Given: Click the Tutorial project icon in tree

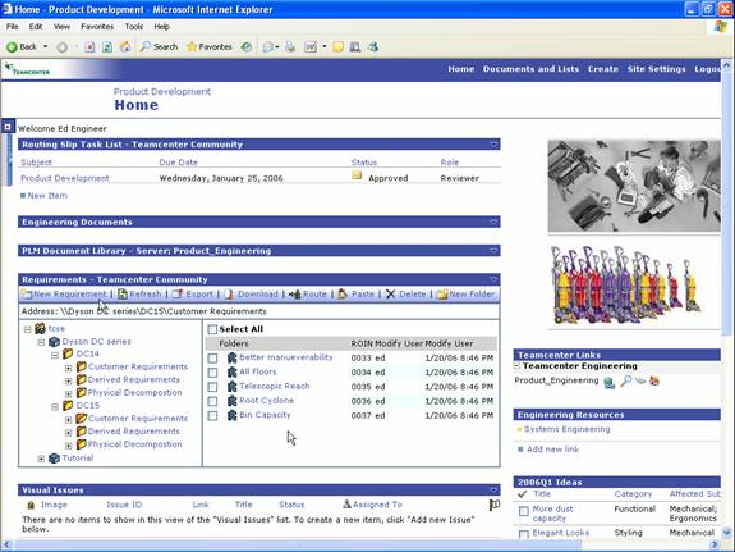Looking at the screenshot, I should click(x=54, y=458).
